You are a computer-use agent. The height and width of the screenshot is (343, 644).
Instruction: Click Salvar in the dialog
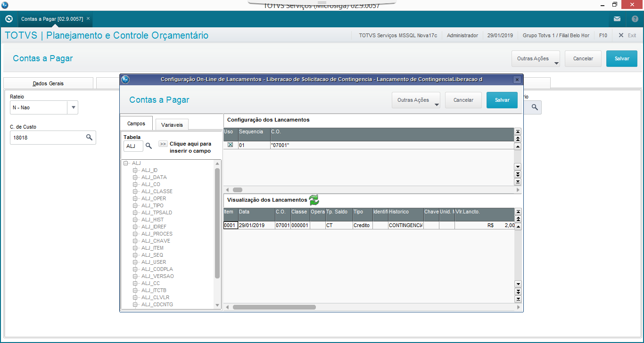click(502, 100)
